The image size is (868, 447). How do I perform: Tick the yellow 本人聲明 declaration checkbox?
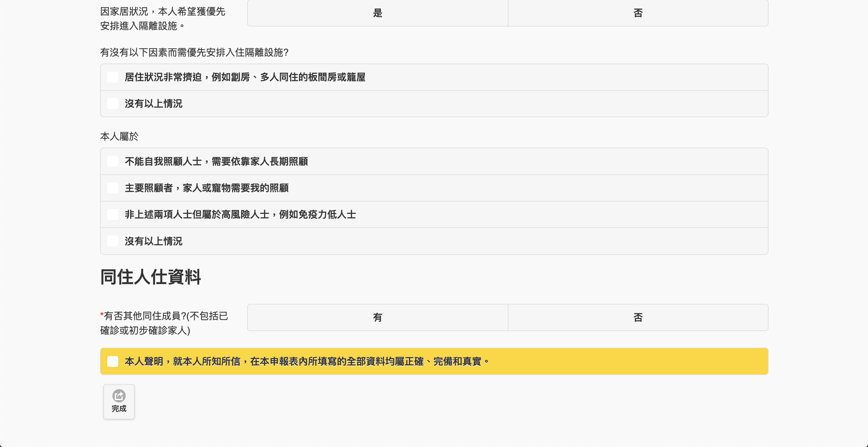point(112,361)
